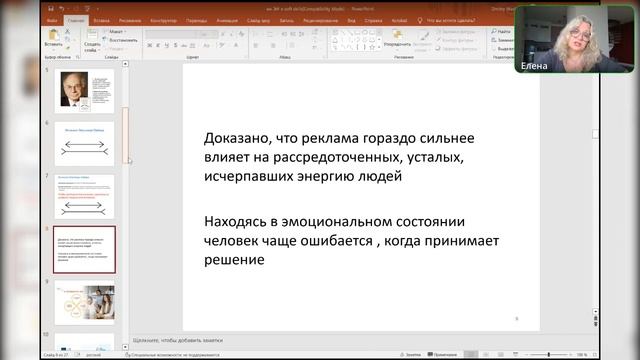Click Find (Найти) button

tap(501, 31)
